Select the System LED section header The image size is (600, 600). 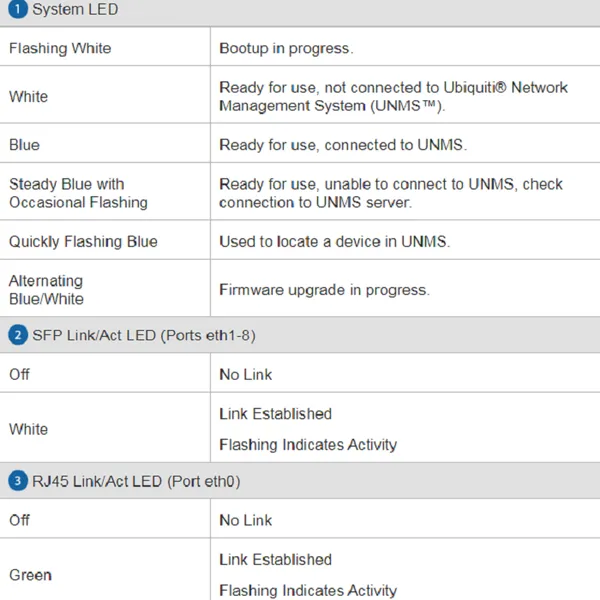75,9
